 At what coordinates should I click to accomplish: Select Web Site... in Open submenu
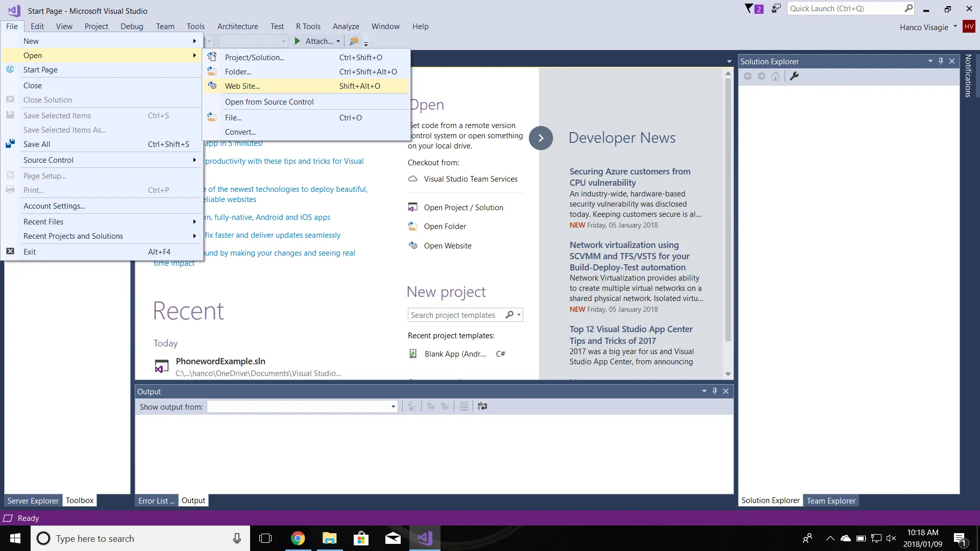(x=242, y=86)
